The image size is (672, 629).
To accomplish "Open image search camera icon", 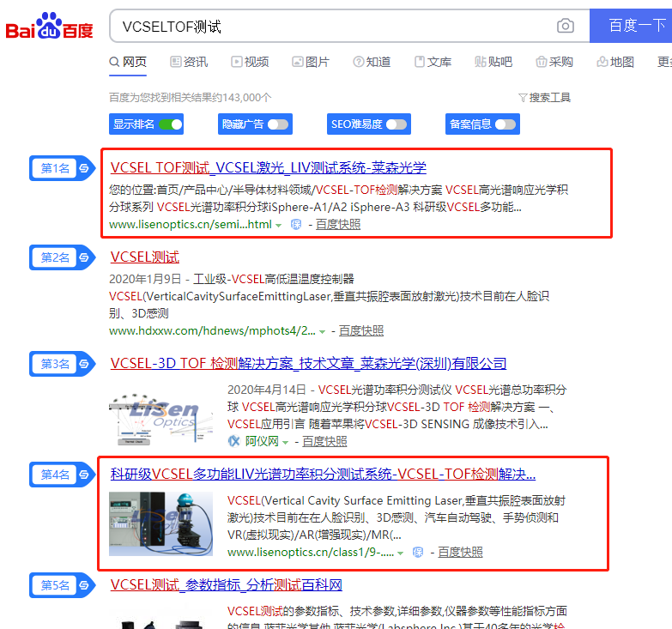I will 566,26.
